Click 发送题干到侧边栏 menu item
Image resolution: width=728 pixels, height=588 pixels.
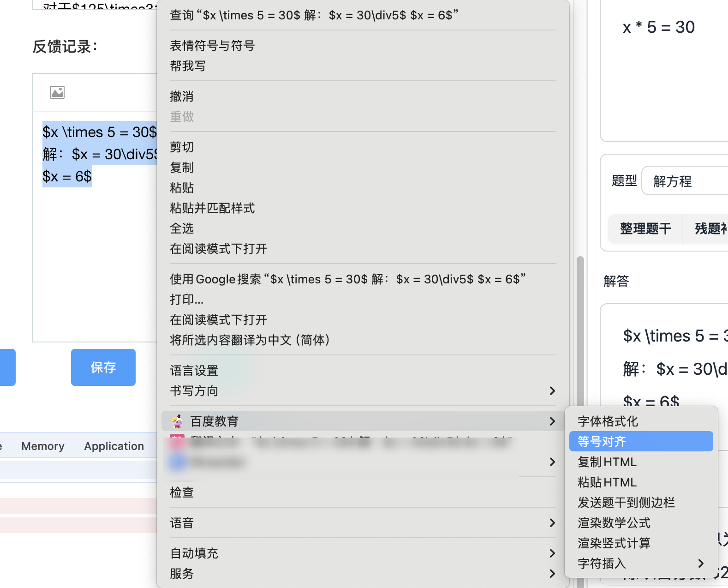coord(626,503)
